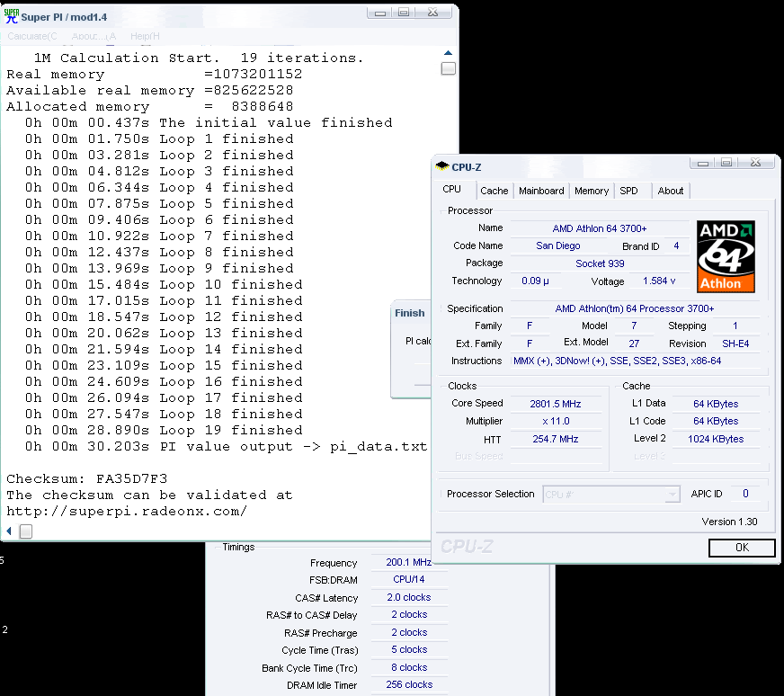The image size is (784, 696).
Task: Switch to the Memory tab in CPU-Z
Action: 592,190
